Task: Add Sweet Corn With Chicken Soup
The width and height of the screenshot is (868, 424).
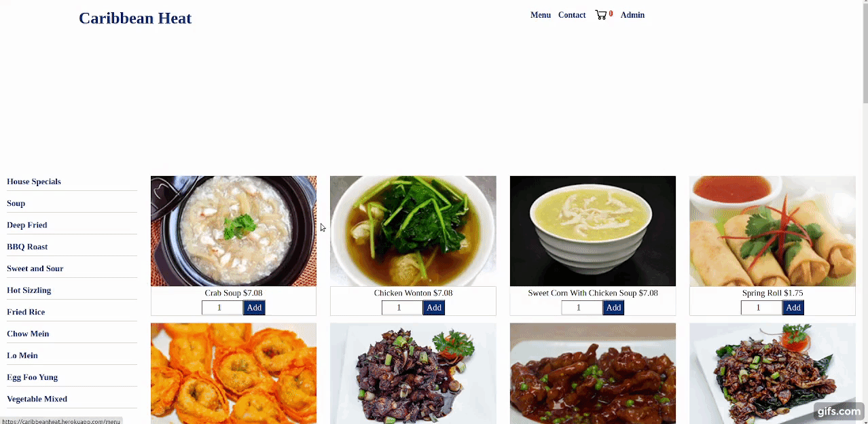Action: point(613,308)
